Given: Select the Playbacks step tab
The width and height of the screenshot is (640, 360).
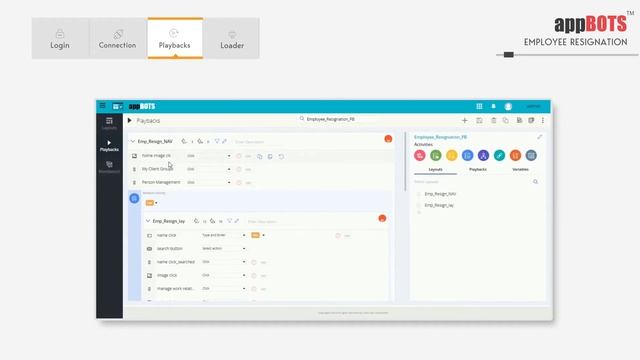Looking at the screenshot, I should pos(175,38).
